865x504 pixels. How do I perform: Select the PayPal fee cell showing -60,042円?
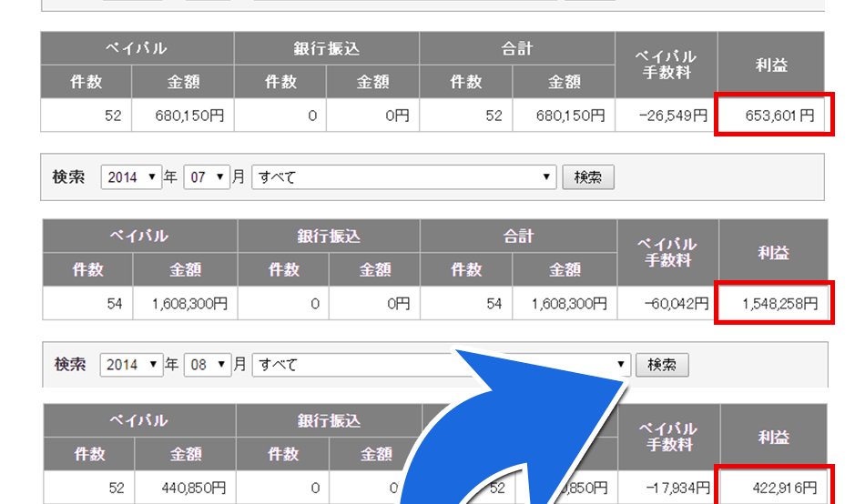click(x=667, y=304)
